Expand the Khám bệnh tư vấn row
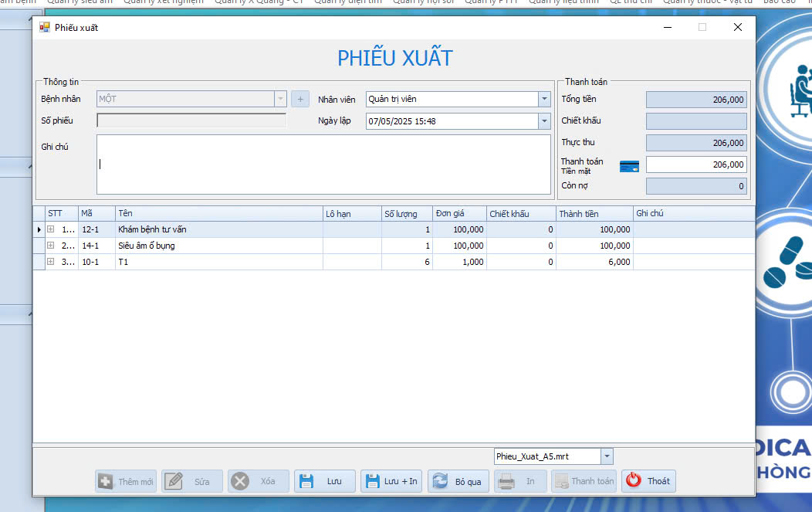Viewport: 812px width, 512px height. point(50,229)
